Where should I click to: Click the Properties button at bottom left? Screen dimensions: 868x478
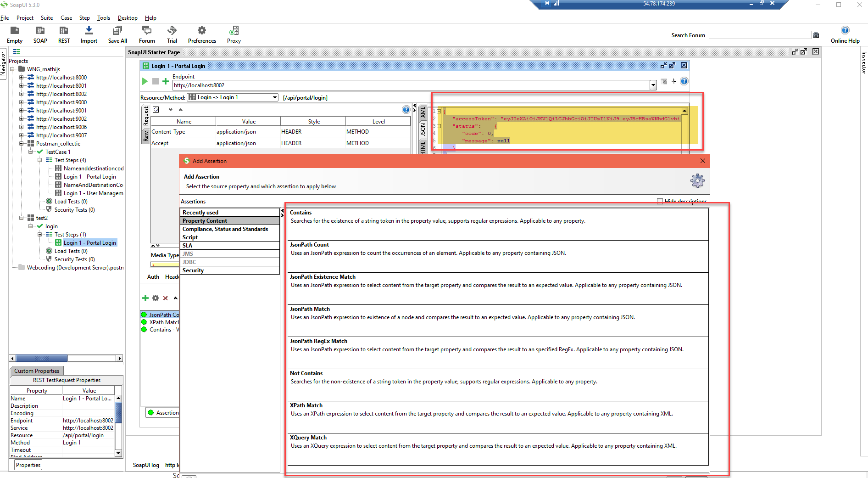(x=28, y=465)
